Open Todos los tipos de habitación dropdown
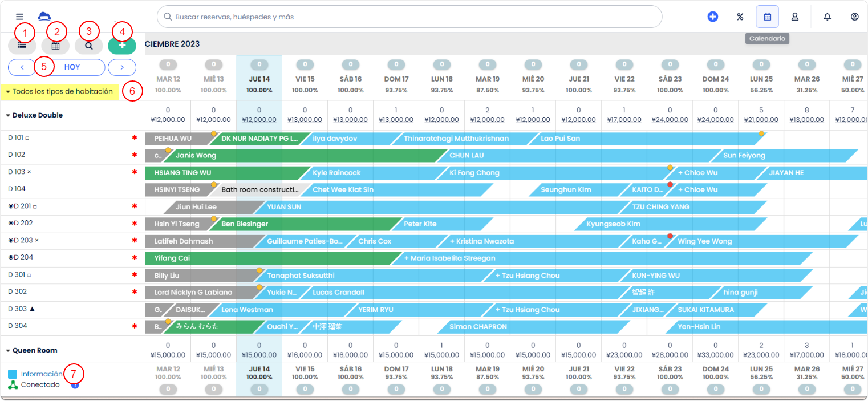Image resolution: width=868 pixels, height=401 pixels. point(59,91)
